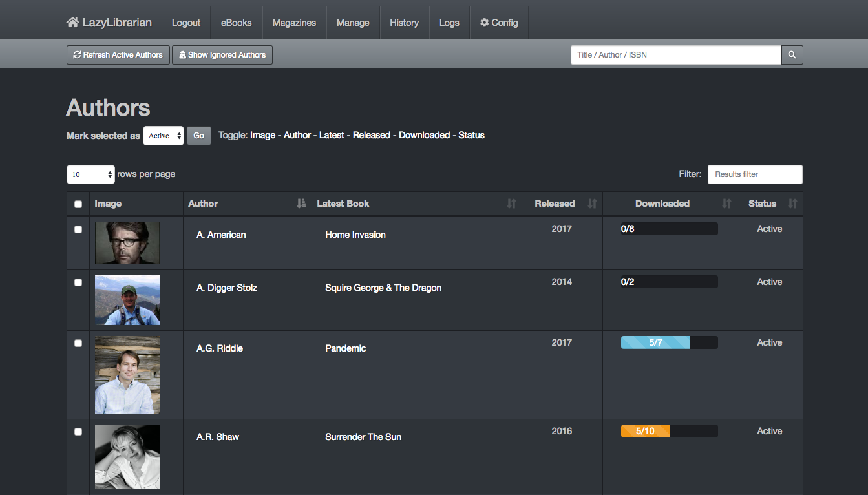Open A. Digger Stolz author photo thumbnail
Screen dimensions: 868x495
tap(127, 300)
